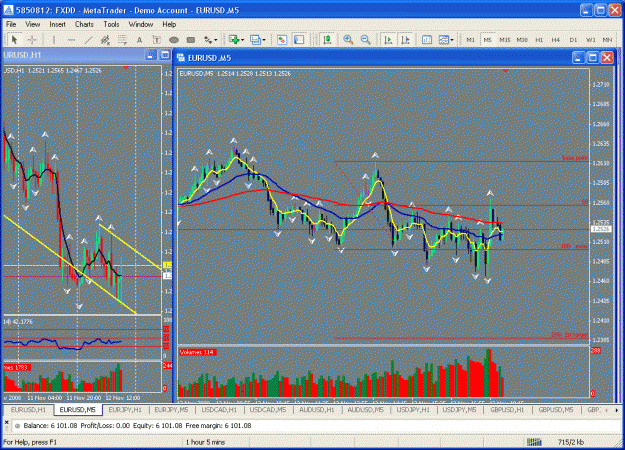Switch to M5 timeframe
Viewport: 625px width, 450px height.
coord(487,40)
